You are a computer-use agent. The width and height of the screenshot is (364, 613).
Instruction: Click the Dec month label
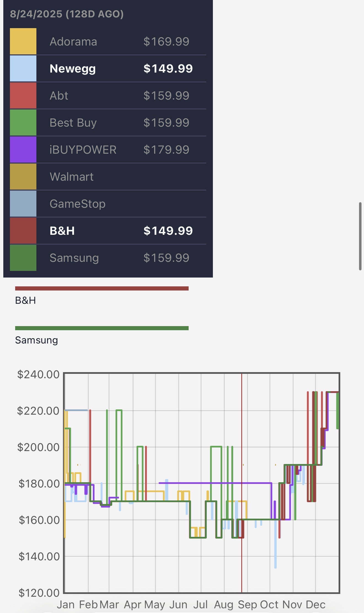click(315, 605)
